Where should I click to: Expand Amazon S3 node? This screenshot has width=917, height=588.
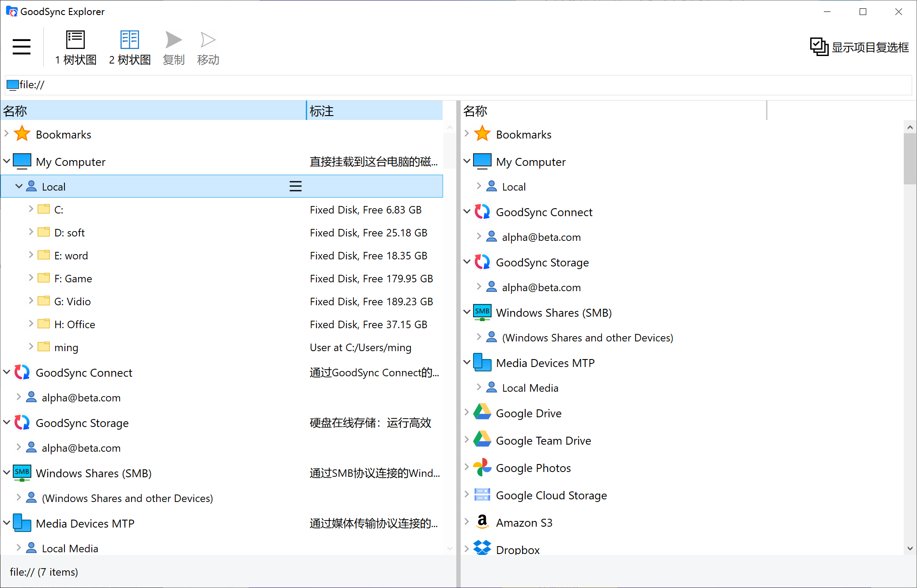467,521
